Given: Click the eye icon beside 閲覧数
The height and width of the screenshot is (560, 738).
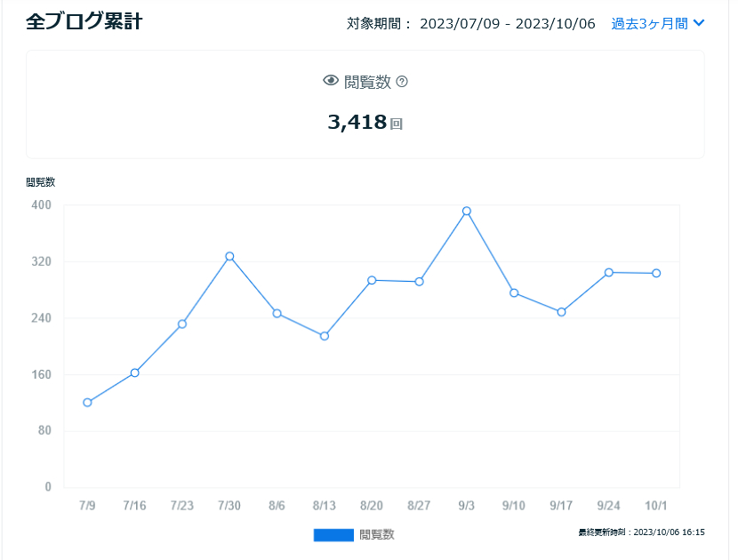Looking at the screenshot, I should pos(333,79).
